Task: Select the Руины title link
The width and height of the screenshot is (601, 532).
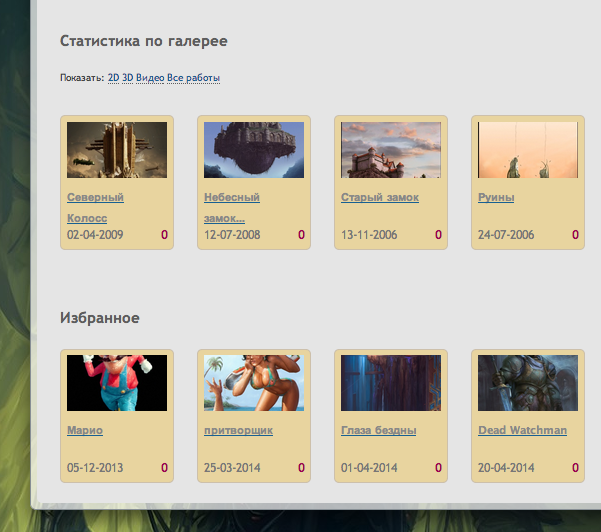Action: point(497,198)
